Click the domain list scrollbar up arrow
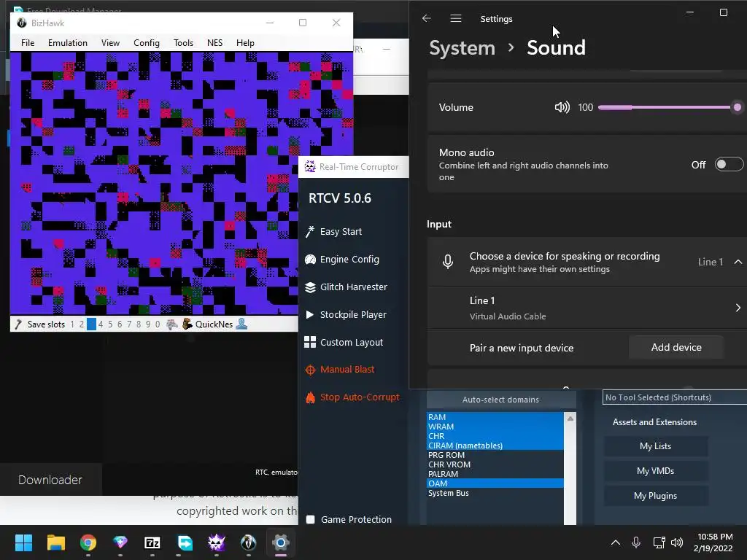The height and width of the screenshot is (560, 747). 570,418
